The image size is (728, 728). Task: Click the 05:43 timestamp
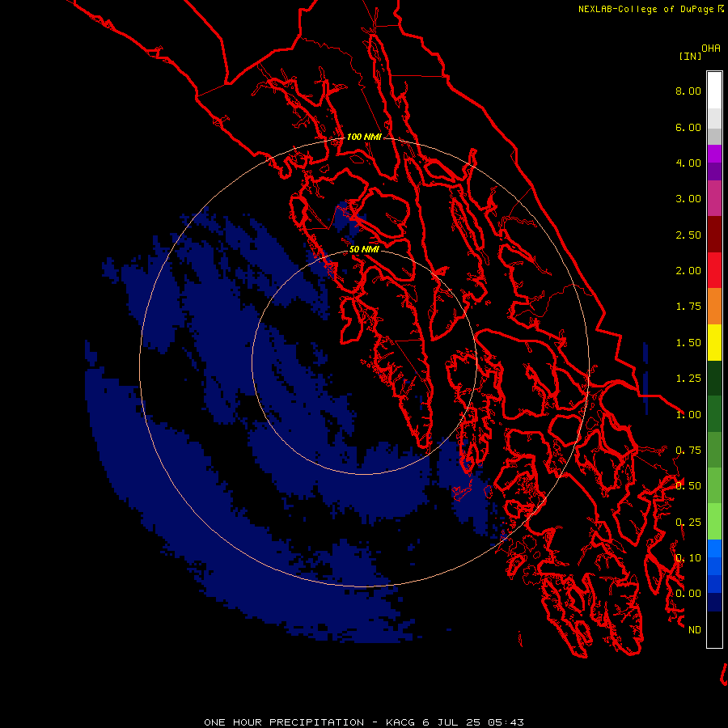tap(506, 722)
